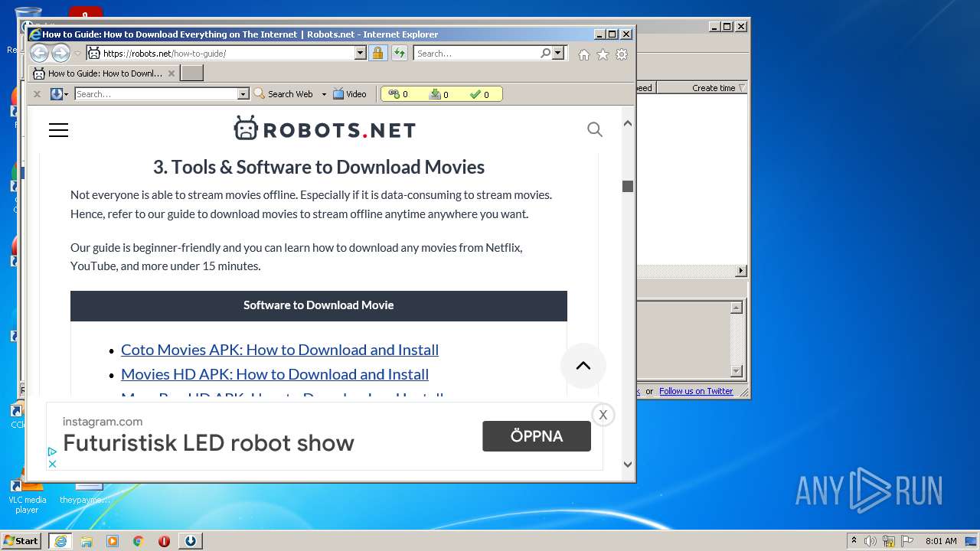Open the download manager toolbar menu icon
The image size is (980, 551).
59,94
